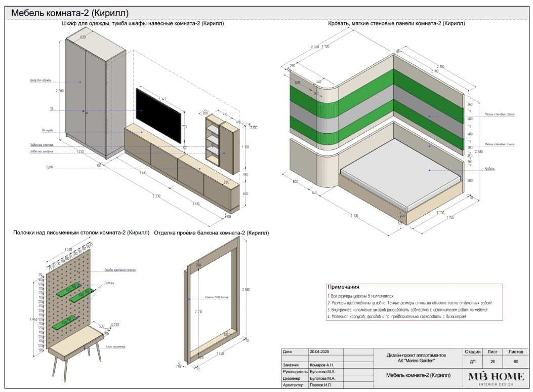Select the 1 320 pegboard width dimension
The image size is (533, 392).
68,250
